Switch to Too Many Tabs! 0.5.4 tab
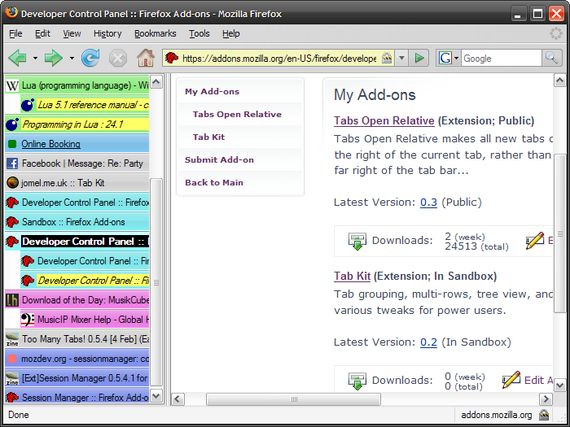 [77, 339]
